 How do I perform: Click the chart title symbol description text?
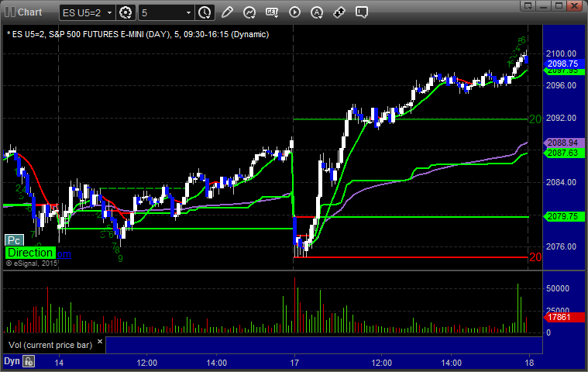coord(138,35)
